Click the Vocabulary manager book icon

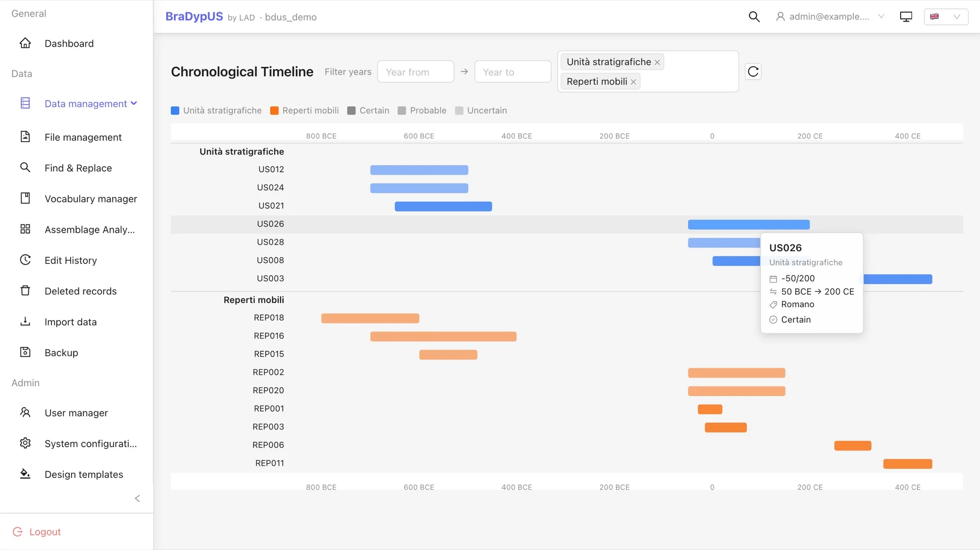click(x=25, y=198)
